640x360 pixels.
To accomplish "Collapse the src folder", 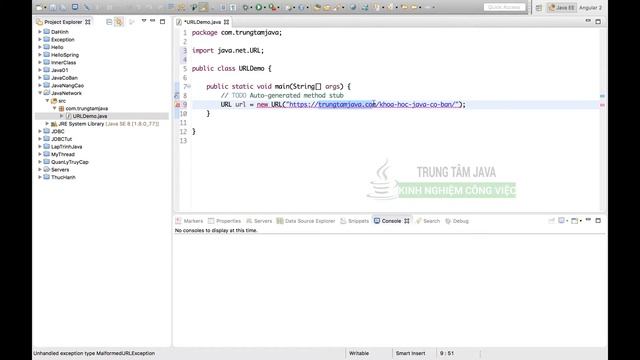I will [47, 101].
